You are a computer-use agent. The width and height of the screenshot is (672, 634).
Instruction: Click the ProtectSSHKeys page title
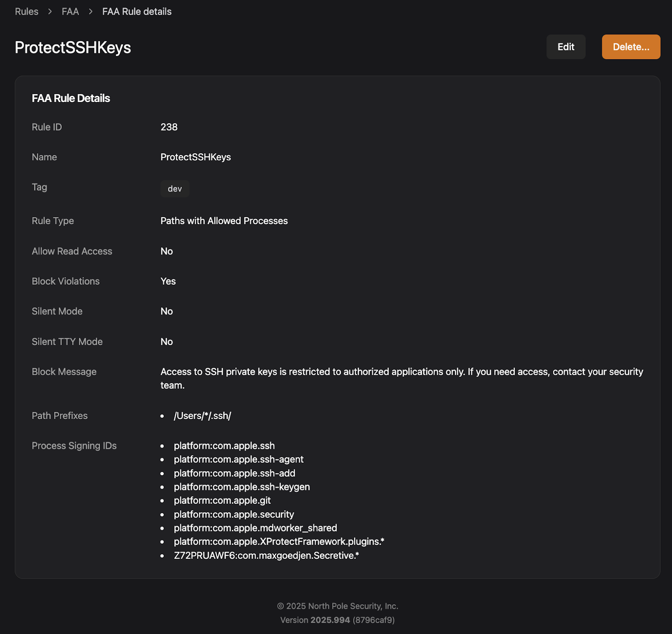[73, 47]
